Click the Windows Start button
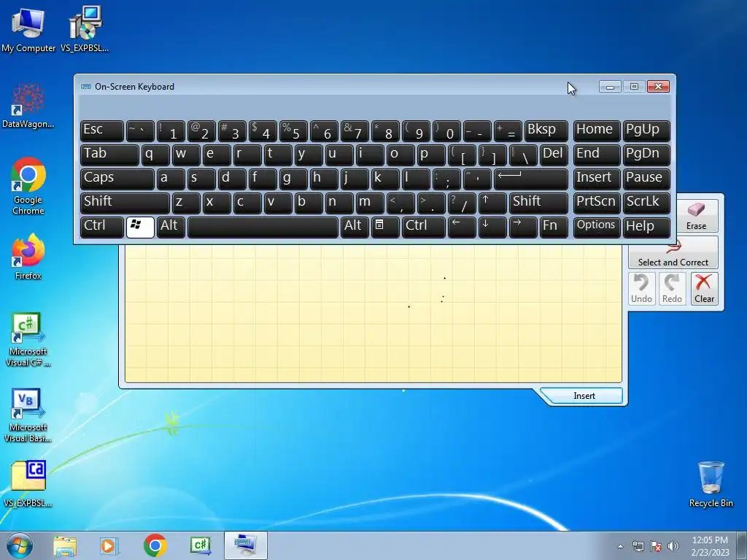This screenshot has width=747, height=560. click(x=20, y=545)
